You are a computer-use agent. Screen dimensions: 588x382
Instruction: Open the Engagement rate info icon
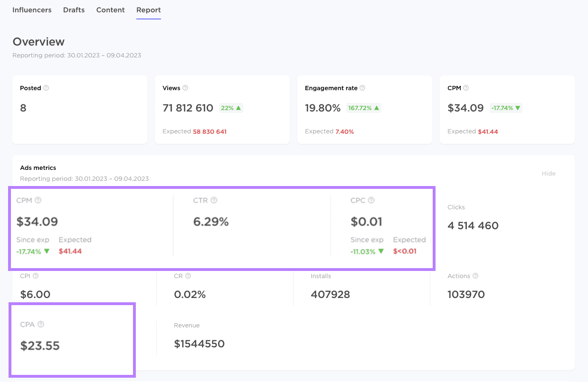[x=362, y=88]
